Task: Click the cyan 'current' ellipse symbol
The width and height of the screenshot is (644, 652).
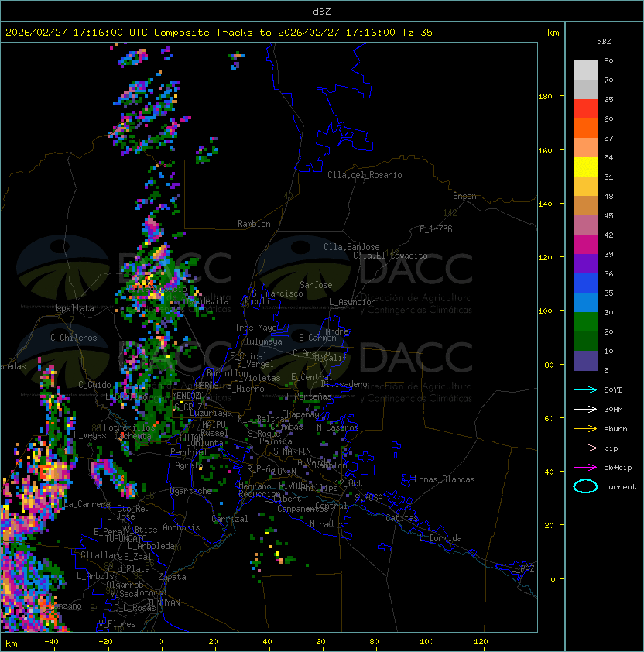Action: click(x=585, y=486)
